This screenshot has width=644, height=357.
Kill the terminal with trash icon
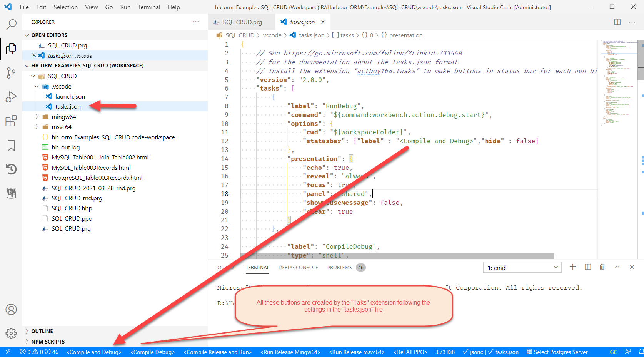point(602,267)
